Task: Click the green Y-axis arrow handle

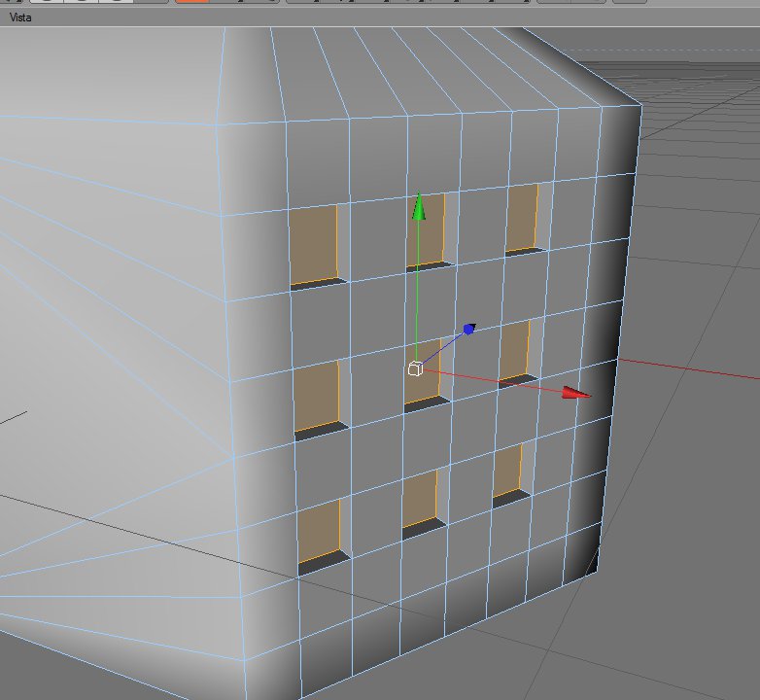Action: (419, 206)
